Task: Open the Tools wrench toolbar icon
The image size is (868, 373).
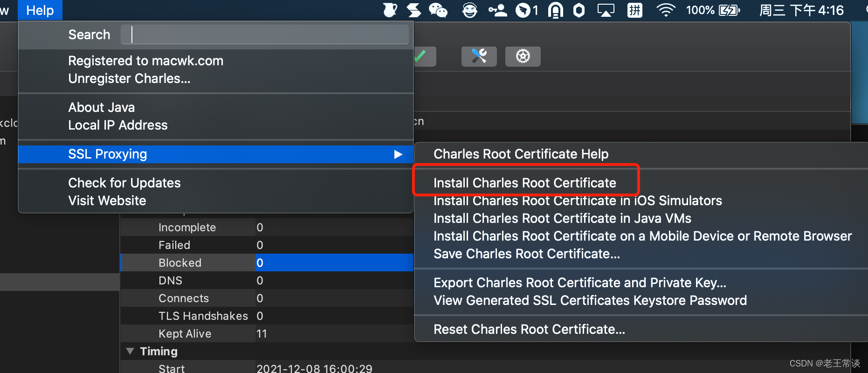Action: click(x=479, y=56)
